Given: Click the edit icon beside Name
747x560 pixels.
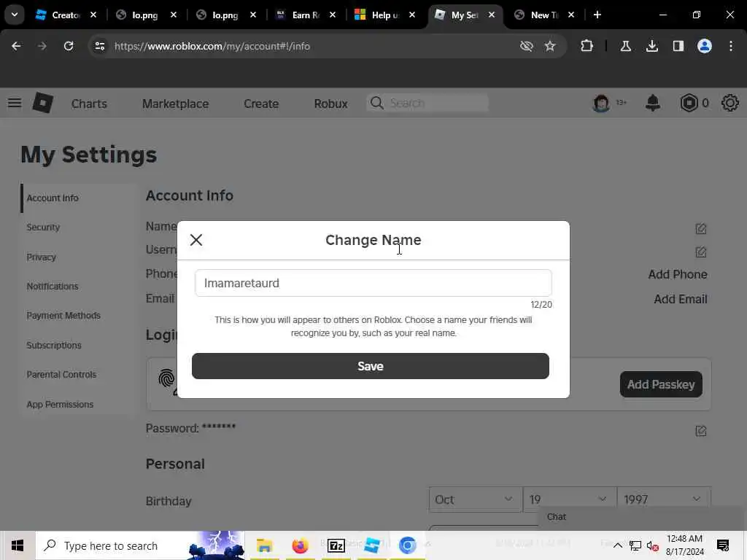Looking at the screenshot, I should pos(701,228).
